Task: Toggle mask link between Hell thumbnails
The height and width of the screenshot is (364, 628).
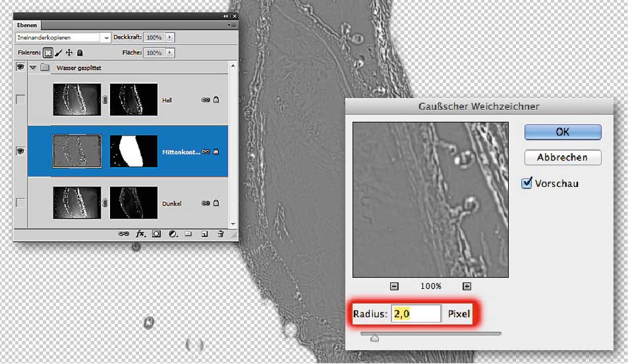Action: point(105,100)
